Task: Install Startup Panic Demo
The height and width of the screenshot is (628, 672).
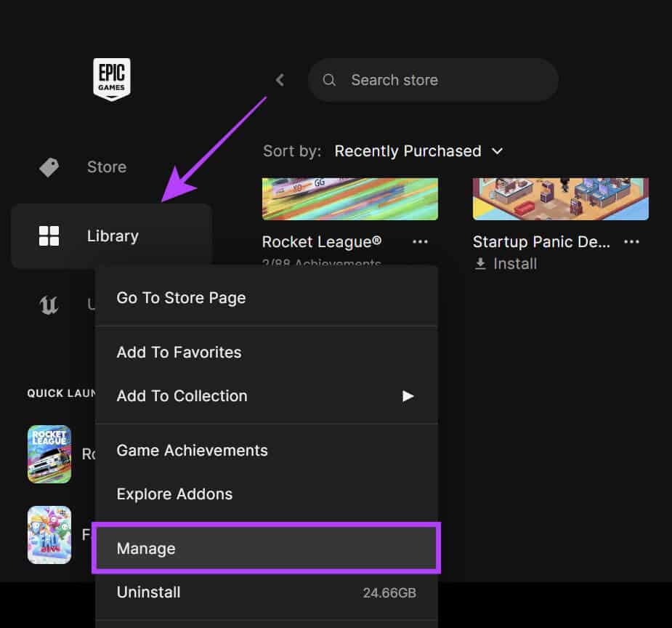Action: click(x=506, y=264)
